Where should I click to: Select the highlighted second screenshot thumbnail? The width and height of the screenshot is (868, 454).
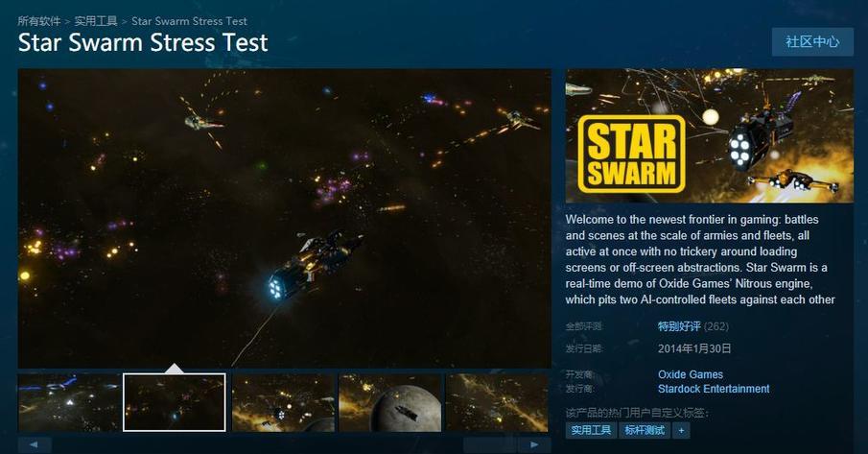pos(175,402)
